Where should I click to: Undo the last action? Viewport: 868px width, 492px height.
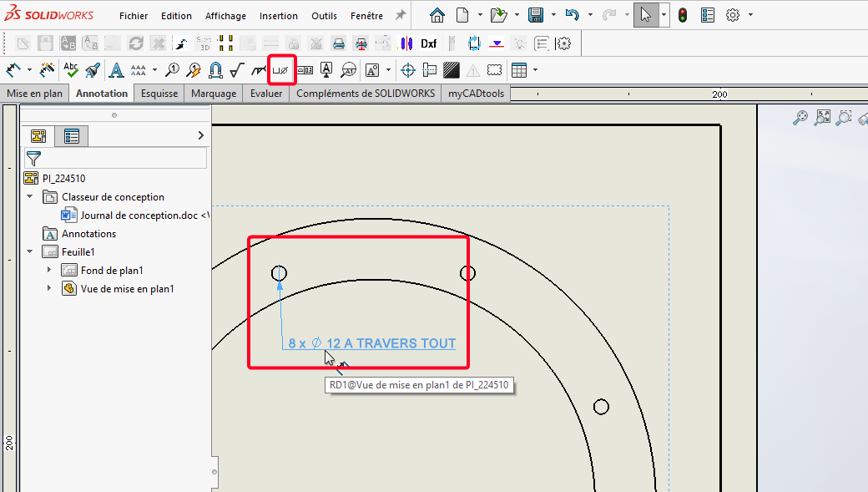tap(572, 16)
